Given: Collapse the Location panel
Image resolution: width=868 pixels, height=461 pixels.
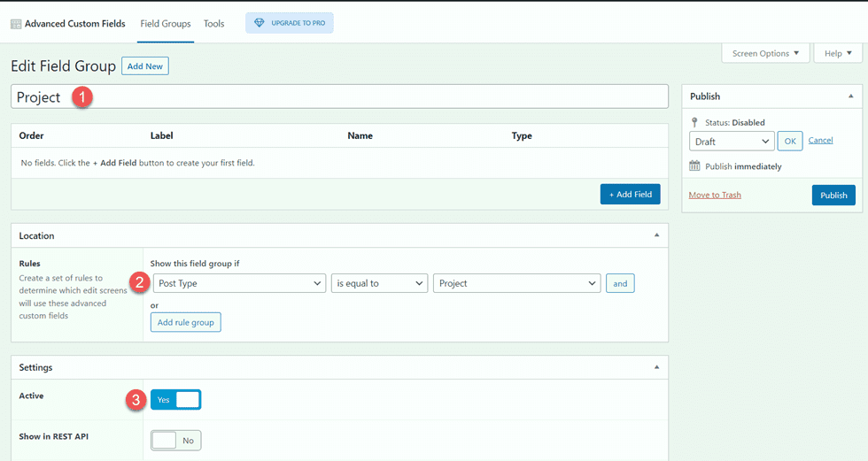Looking at the screenshot, I should 656,235.
